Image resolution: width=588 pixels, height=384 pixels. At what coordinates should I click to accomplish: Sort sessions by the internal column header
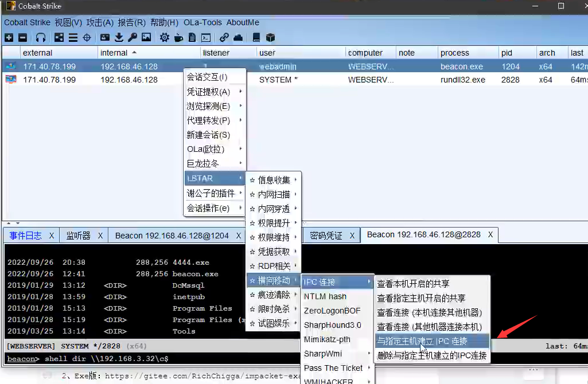(x=114, y=53)
